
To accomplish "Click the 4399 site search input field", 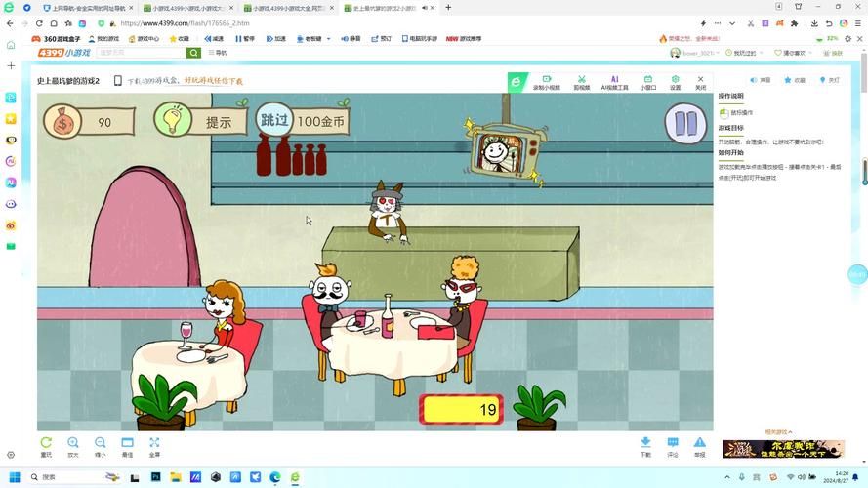I will pyautogui.click(x=141, y=53).
